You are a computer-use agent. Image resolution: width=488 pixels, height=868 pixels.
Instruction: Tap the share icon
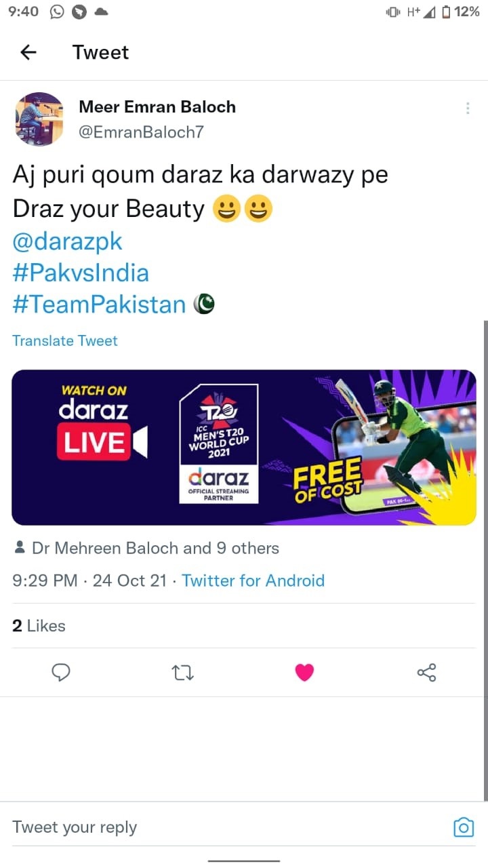pos(426,673)
